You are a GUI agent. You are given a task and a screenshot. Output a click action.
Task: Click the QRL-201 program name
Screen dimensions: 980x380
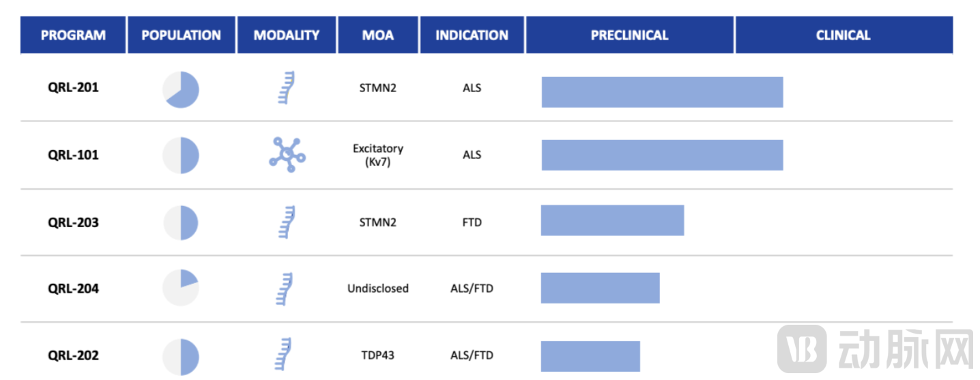click(73, 87)
